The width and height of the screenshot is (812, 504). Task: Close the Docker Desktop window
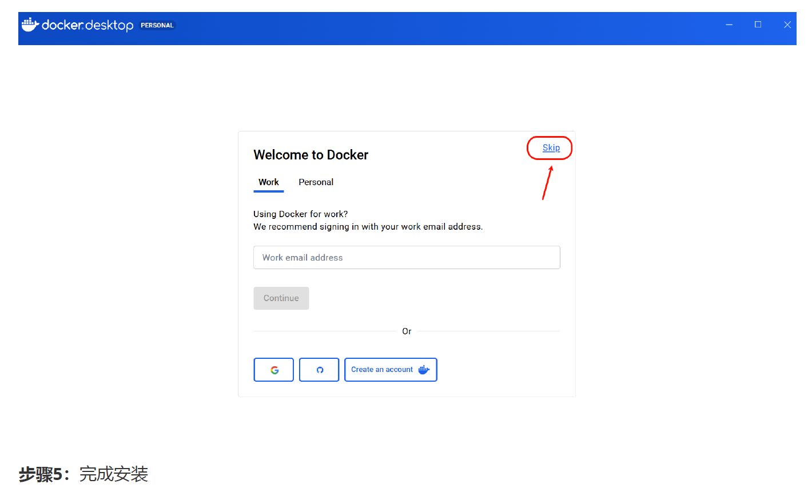787,25
